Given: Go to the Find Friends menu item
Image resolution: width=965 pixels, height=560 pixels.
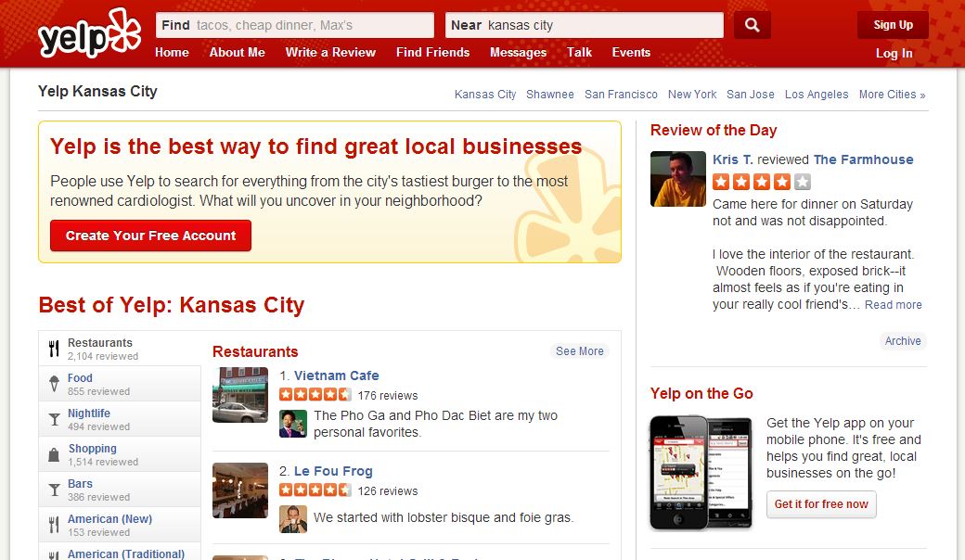Looking at the screenshot, I should click(432, 52).
